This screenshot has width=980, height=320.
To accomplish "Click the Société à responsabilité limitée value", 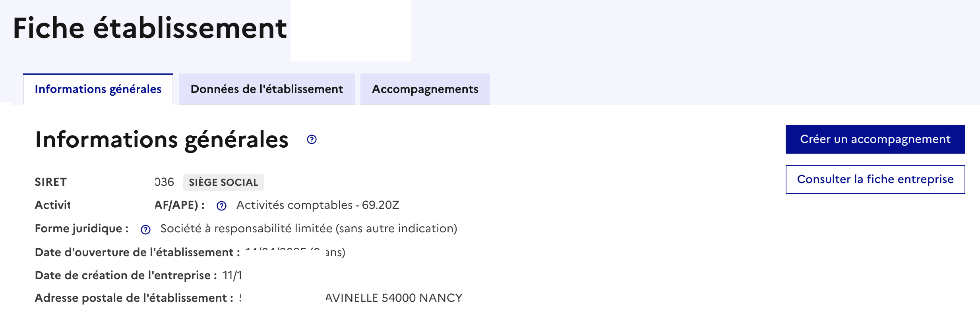I will pyautogui.click(x=308, y=228).
